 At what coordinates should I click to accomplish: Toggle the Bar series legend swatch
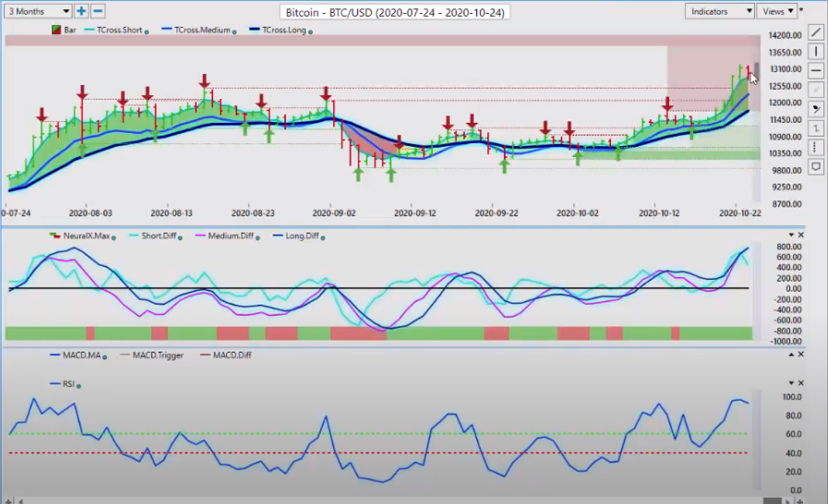coord(56,30)
